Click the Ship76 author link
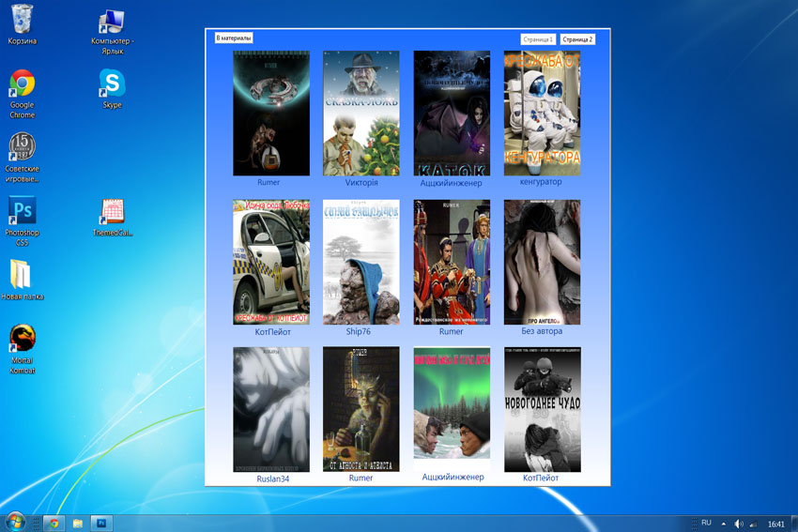The width and height of the screenshot is (798, 532). point(359,331)
